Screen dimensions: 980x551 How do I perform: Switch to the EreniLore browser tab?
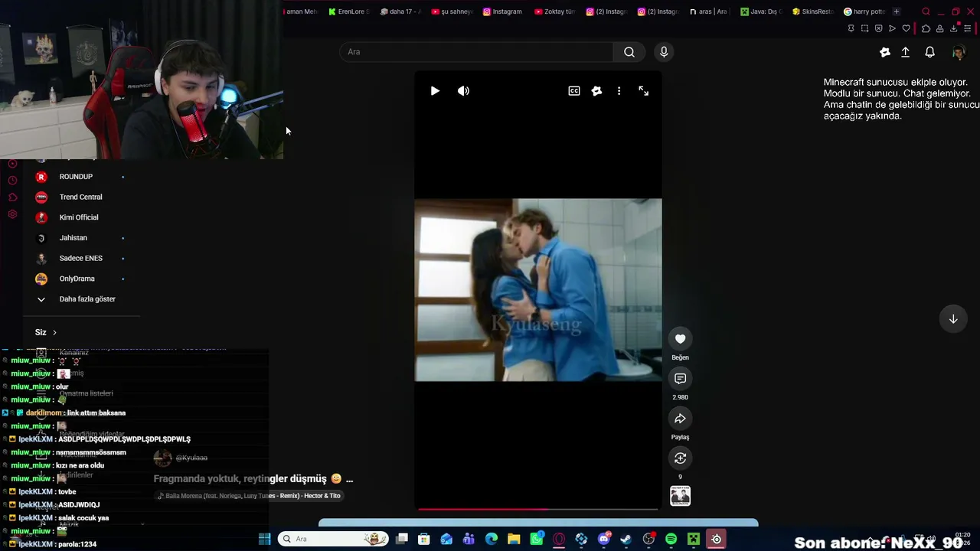[x=349, y=11]
